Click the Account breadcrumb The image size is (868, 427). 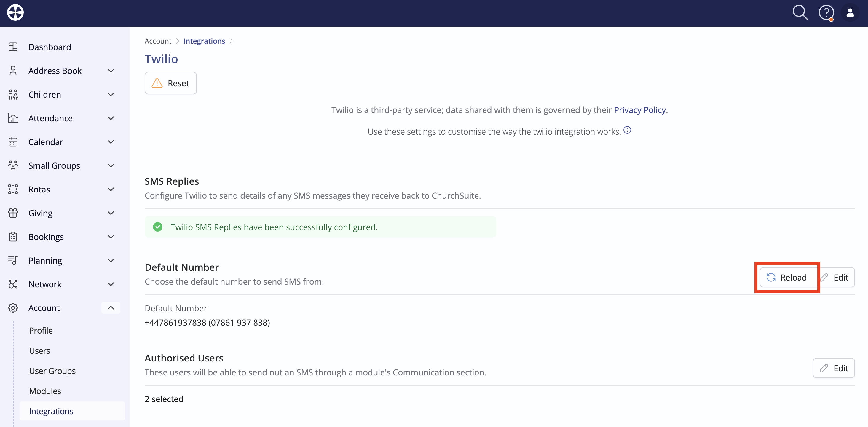click(158, 41)
